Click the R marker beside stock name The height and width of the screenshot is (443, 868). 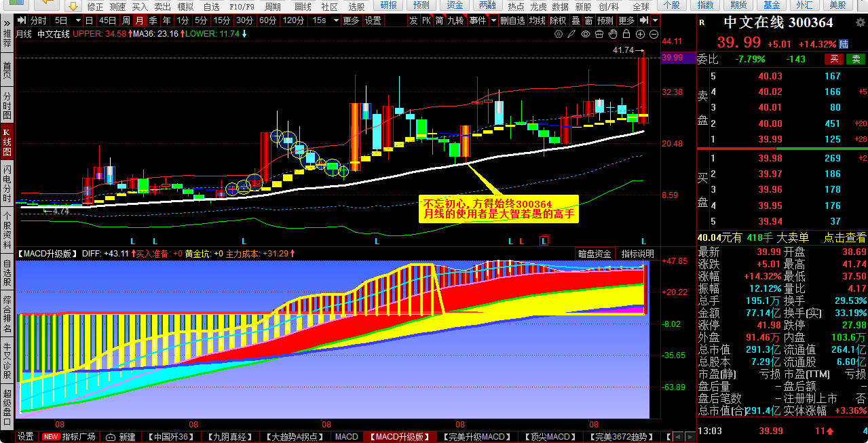coord(702,22)
